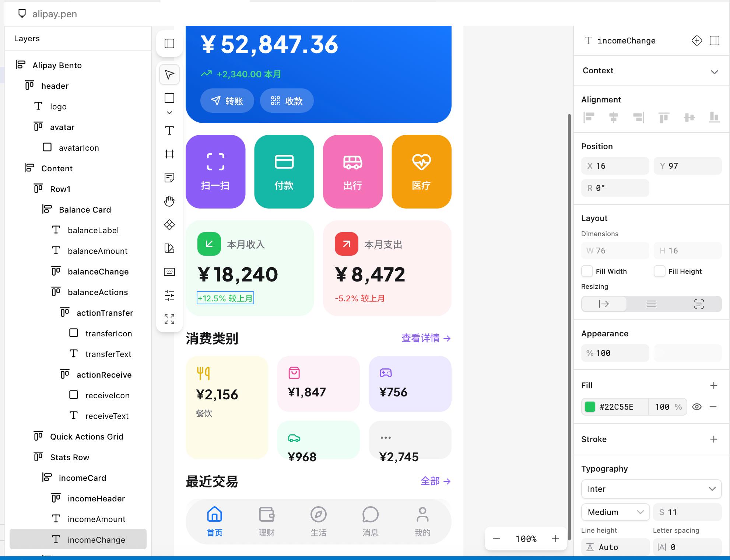The image size is (730, 560).
Task: Click the X position input field
Action: click(x=615, y=166)
